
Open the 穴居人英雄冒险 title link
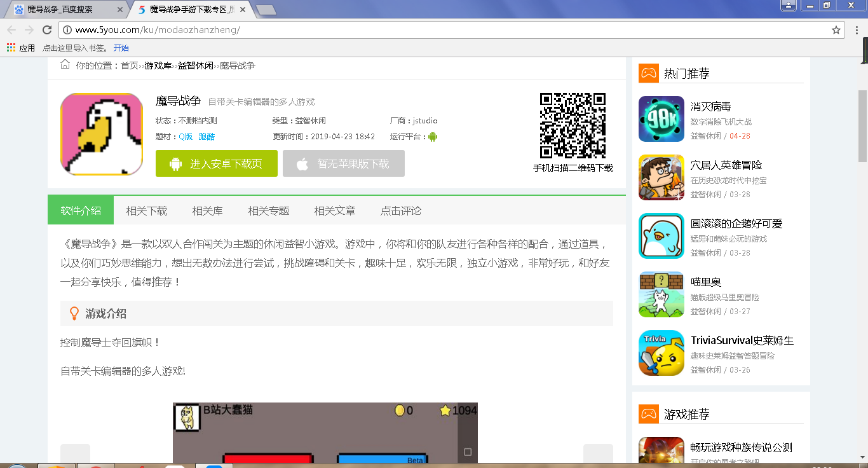coord(726,165)
